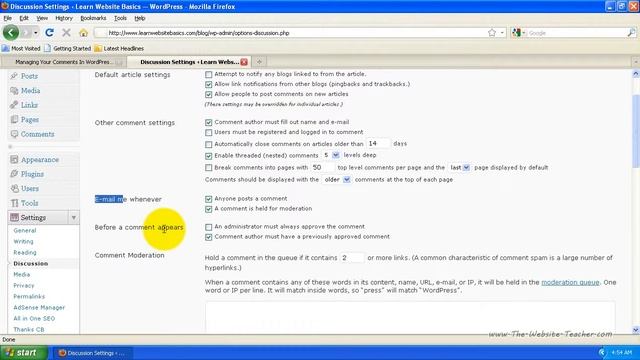Viewport: 640px width, 360px height.
Task: Click the Plugins icon in sidebar
Action: tap(14, 174)
